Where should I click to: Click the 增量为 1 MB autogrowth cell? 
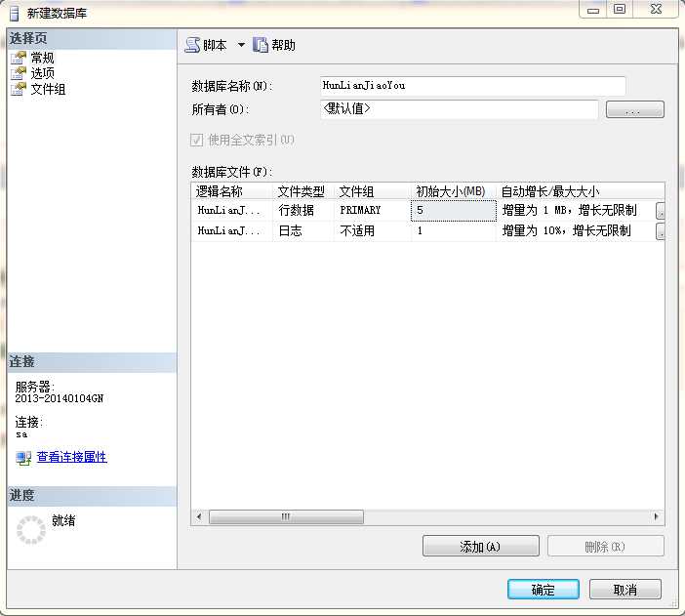[x=576, y=210]
